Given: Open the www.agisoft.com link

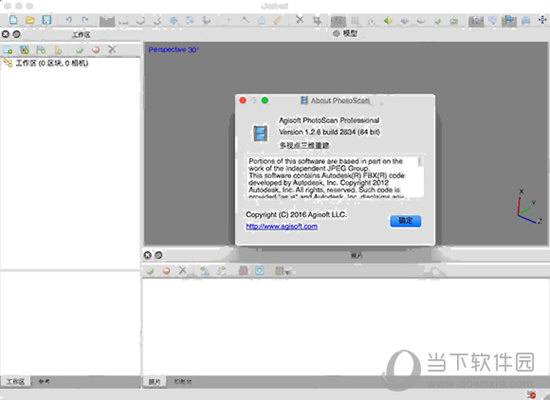Looking at the screenshot, I should 282,226.
